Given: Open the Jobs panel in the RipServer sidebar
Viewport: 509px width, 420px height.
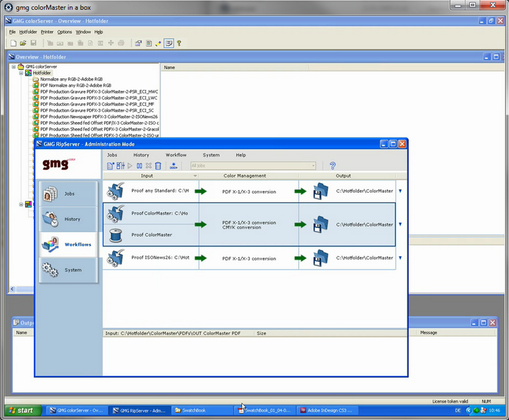Looking at the screenshot, I should [x=68, y=193].
